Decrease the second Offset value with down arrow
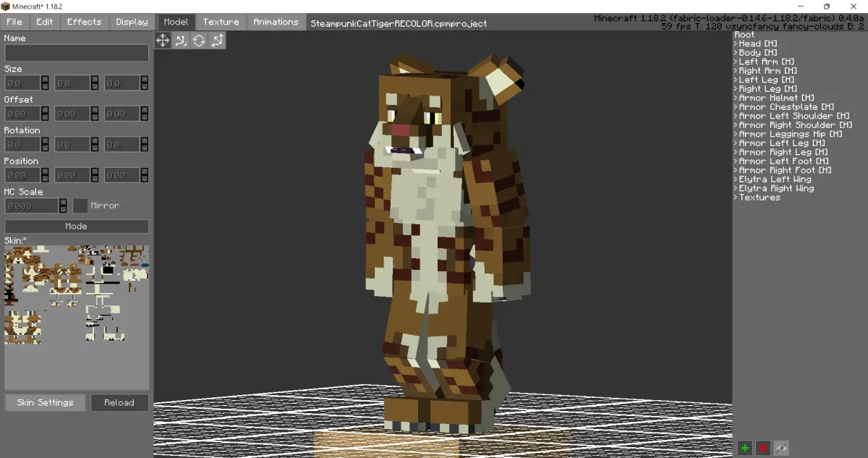 94,117
